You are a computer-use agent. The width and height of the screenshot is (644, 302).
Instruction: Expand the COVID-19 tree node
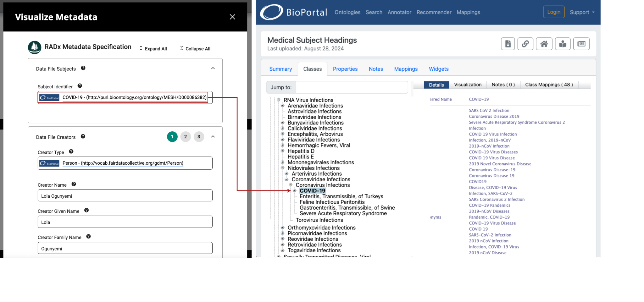[x=294, y=190]
